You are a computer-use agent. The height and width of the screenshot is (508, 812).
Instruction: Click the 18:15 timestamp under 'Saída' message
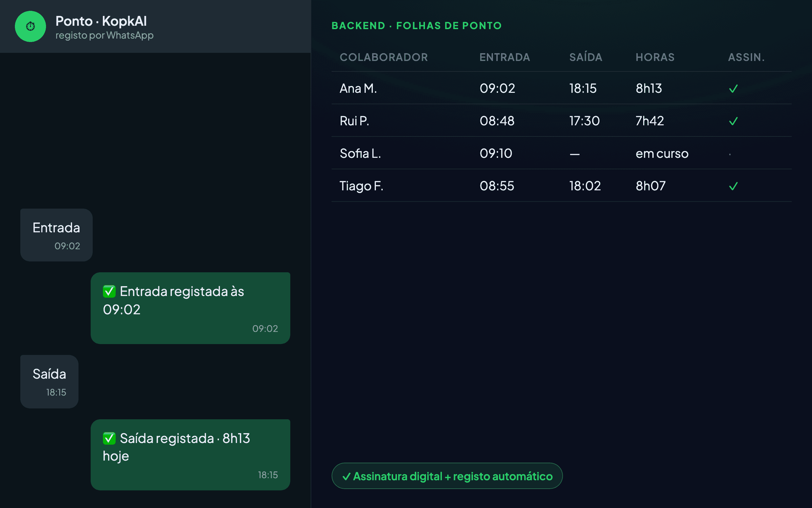(x=56, y=392)
